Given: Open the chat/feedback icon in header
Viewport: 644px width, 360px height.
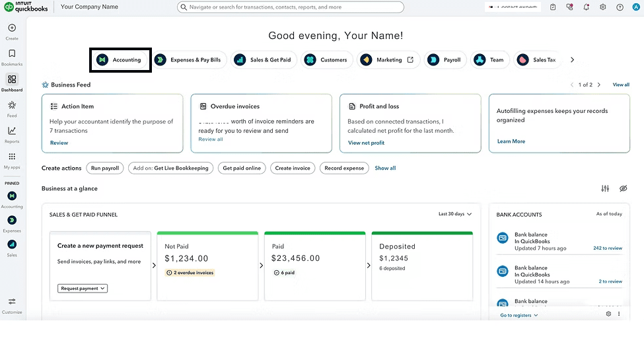Looking at the screenshot, I should tap(569, 7).
